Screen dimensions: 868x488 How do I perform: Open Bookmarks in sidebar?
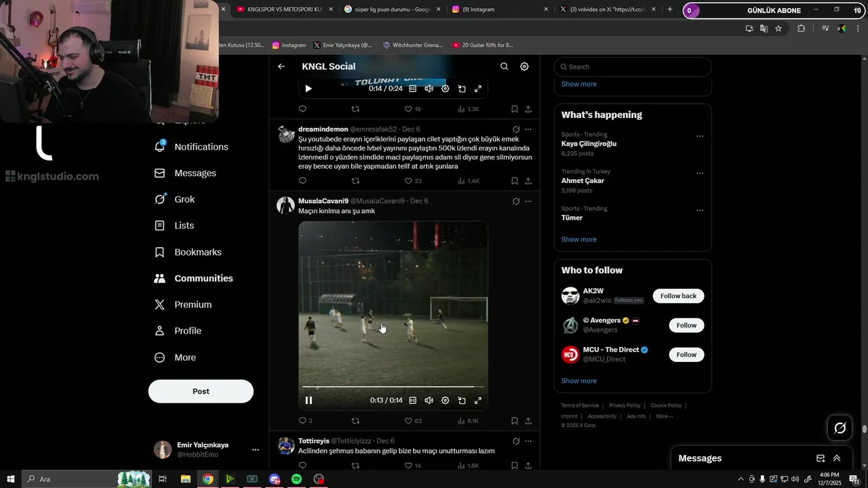(x=188, y=252)
